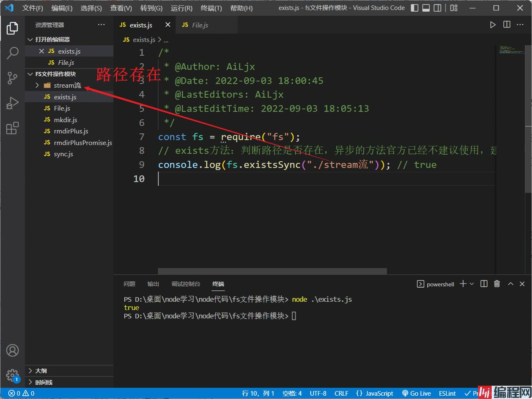Click the breadcrumb ellipsis after exists.js
This screenshot has width=532, height=399.
tap(166, 40)
